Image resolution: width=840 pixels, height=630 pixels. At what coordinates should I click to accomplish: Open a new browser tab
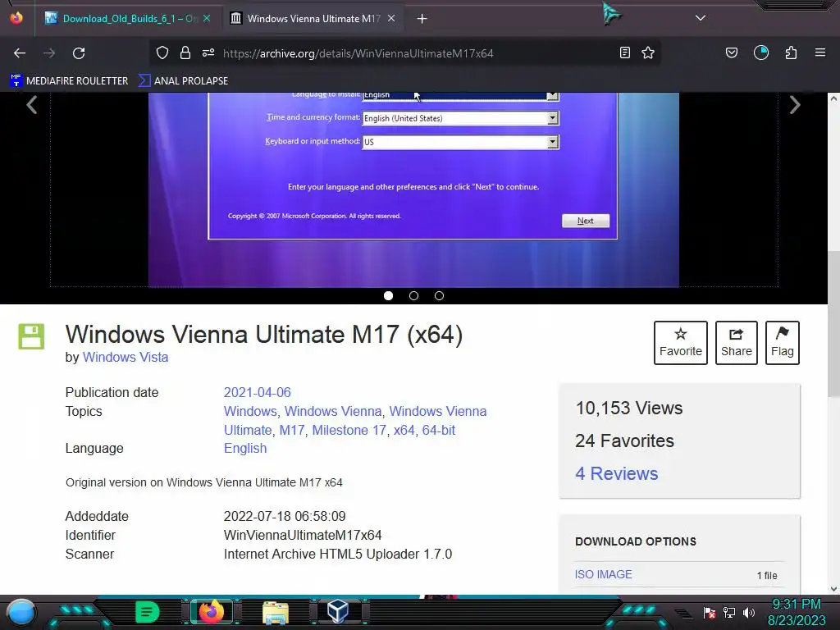point(422,19)
